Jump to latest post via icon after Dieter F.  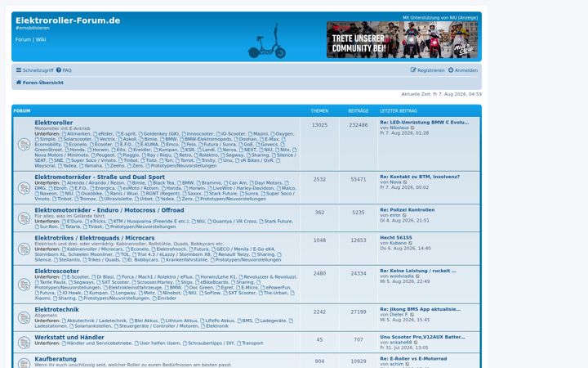412,315
